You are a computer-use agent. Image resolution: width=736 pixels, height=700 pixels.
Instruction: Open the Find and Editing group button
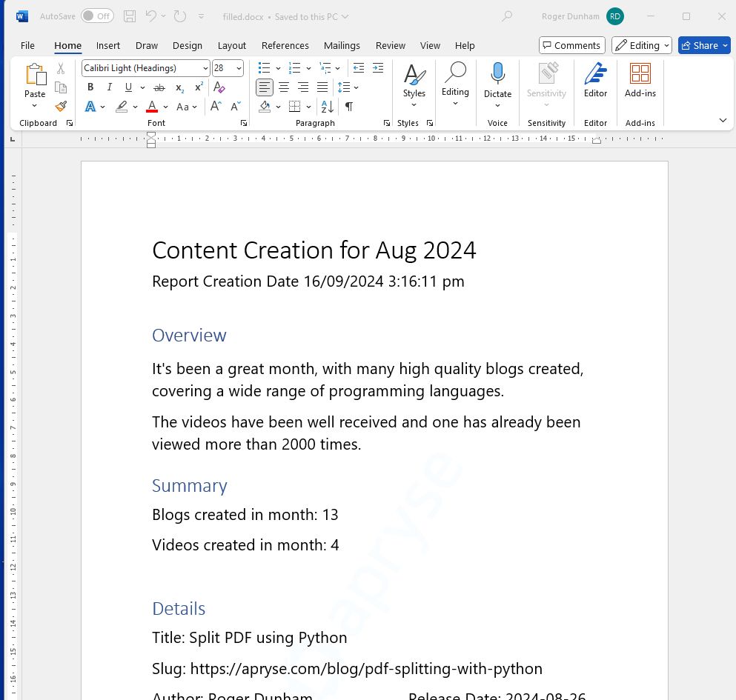click(455, 84)
